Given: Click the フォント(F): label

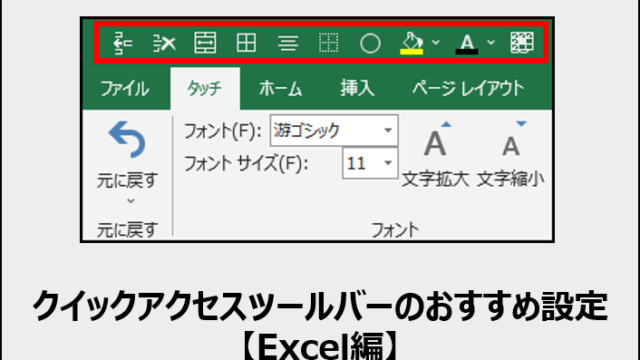Looking at the screenshot, I should [x=223, y=131].
